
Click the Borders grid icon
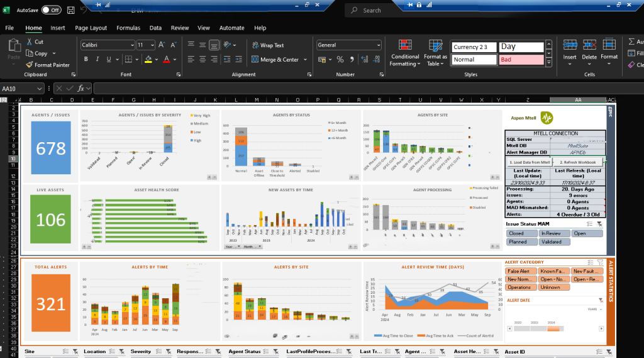[x=128, y=59]
